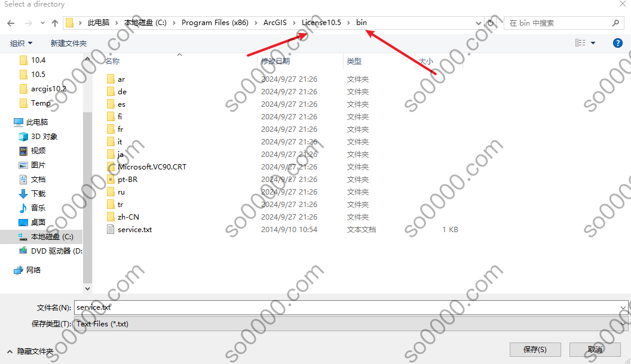Navigate to 此电脑 in address bar
Screen dimensions: 631x364
tap(99, 23)
